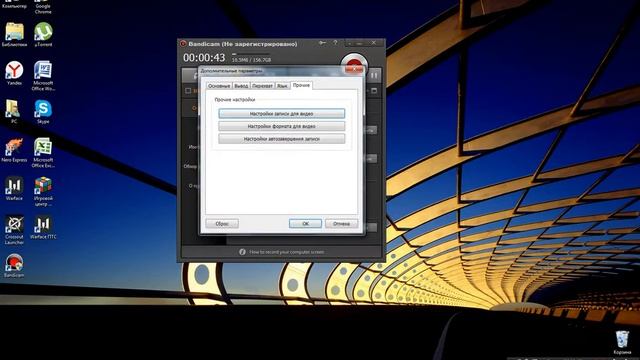Open the Язык tab
Image resolution: width=640 pixels, height=360 pixels.
(282, 86)
